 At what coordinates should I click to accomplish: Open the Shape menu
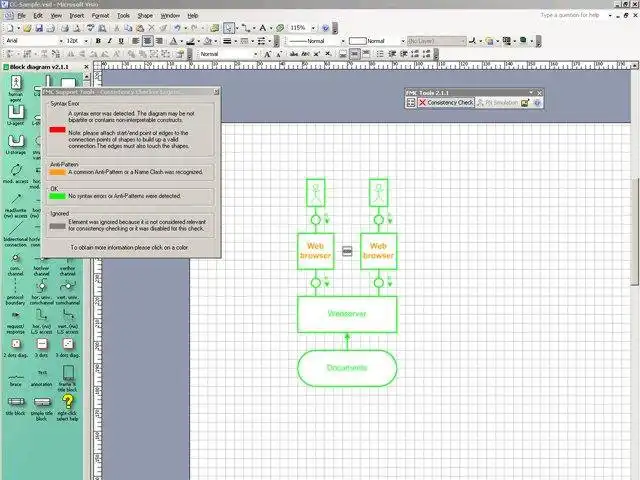pyautogui.click(x=145, y=16)
